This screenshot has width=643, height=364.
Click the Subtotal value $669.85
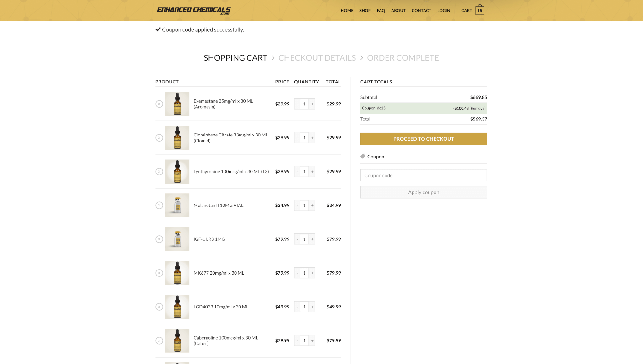pyautogui.click(x=478, y=97)
